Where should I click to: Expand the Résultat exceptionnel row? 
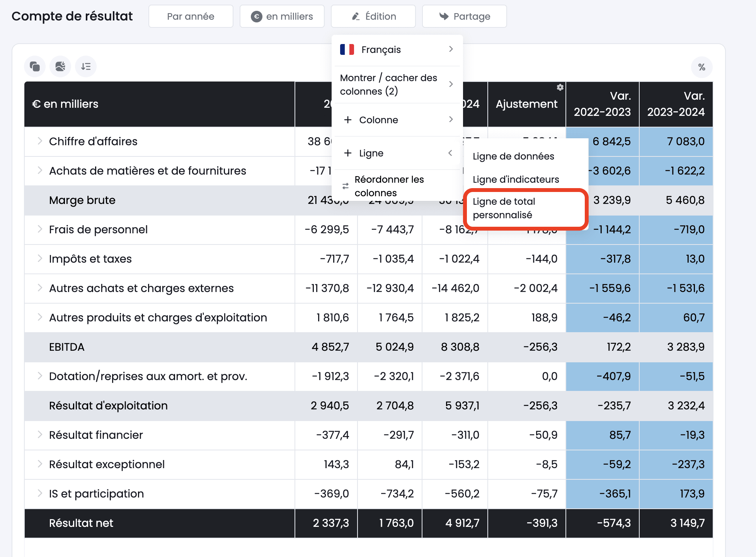(x=40, y=464)
